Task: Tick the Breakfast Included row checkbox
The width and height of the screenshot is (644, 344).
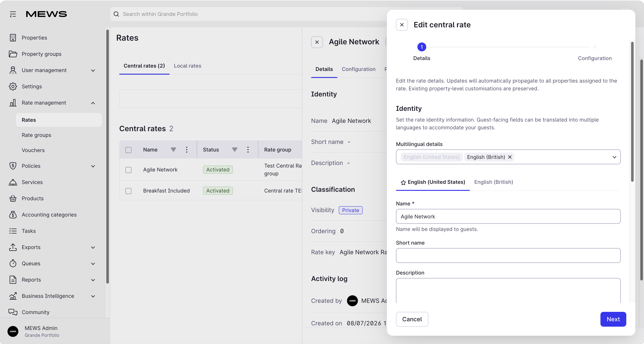Action: [x=128, y=191]
